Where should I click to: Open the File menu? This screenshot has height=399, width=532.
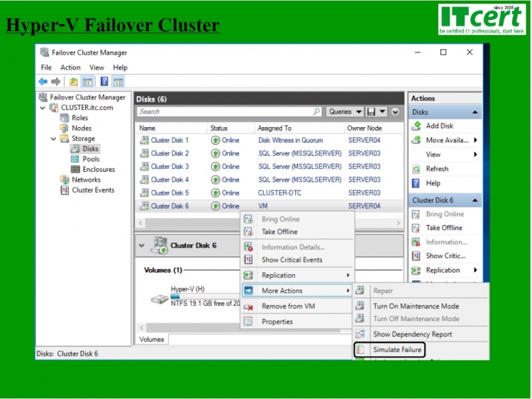[46, 67]
